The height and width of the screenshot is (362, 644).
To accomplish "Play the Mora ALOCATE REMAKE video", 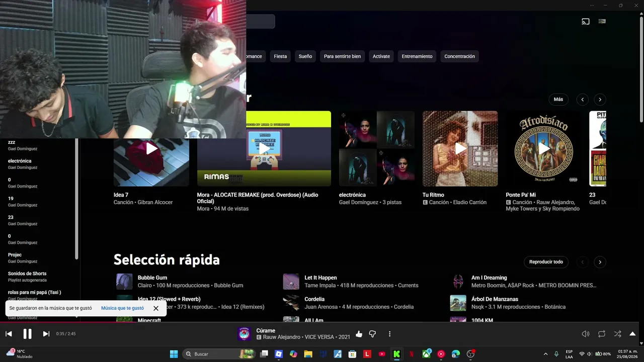I will pos(264,149).
